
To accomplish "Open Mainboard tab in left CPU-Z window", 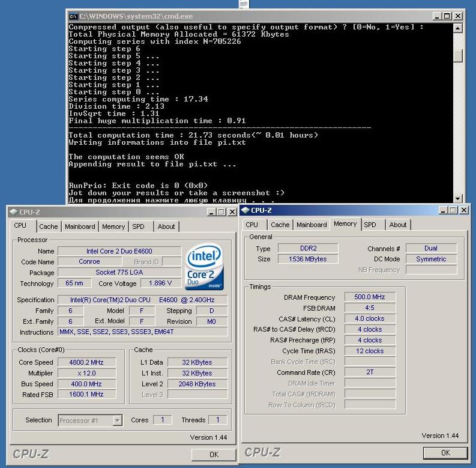I will coord(80,226).
